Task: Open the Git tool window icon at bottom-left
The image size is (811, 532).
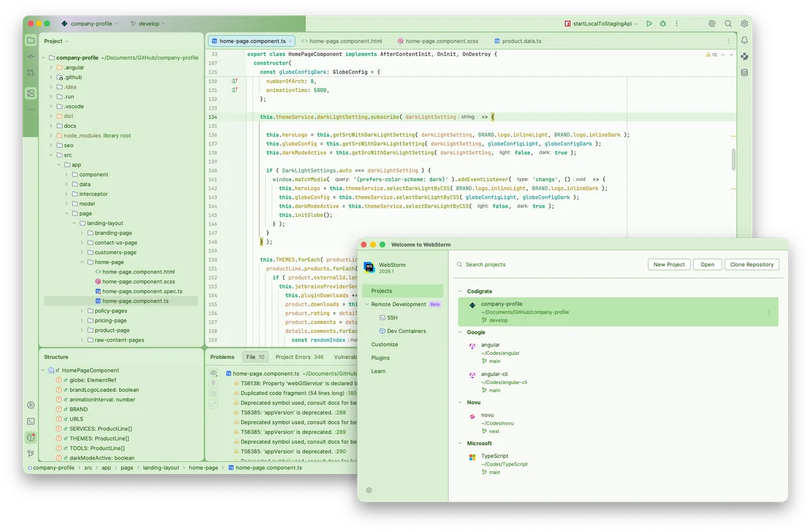Action: 30,454
